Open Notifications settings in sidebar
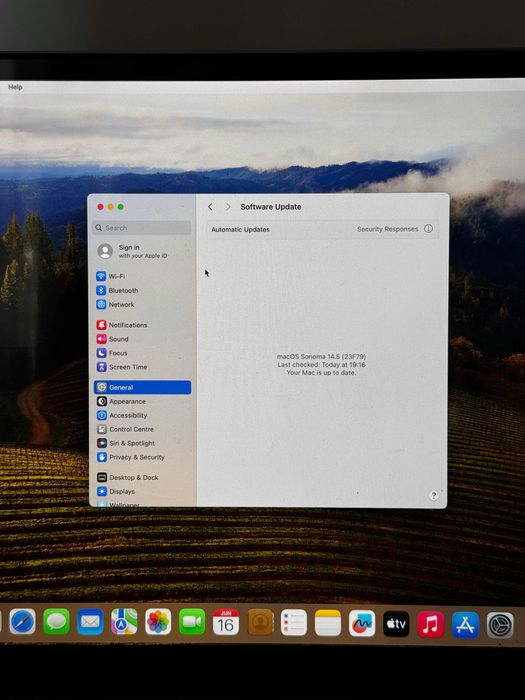The height and width of the screenshot is (700, 525). pos(122,325)
